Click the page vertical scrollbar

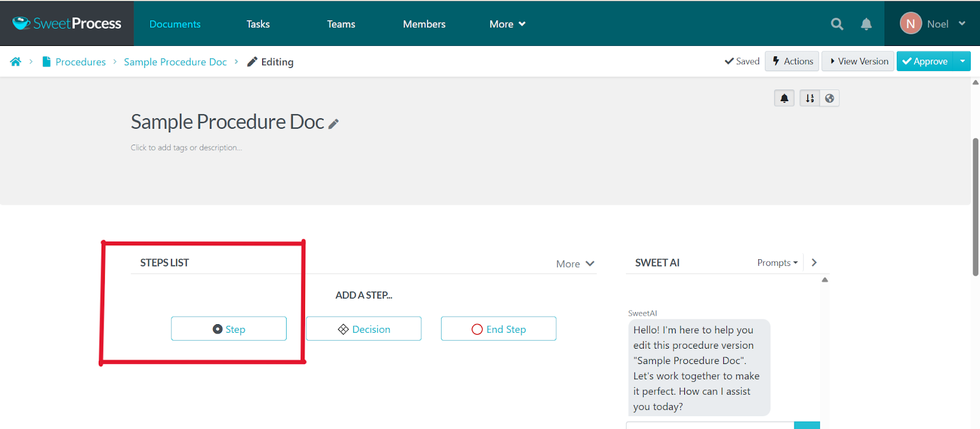[x=975, y=207]
